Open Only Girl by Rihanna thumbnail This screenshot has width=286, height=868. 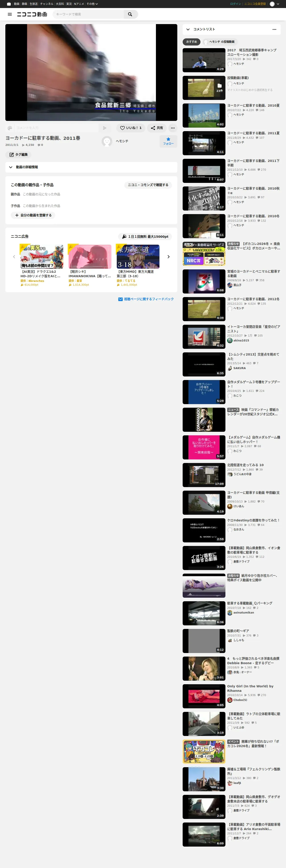coord(204,696)
